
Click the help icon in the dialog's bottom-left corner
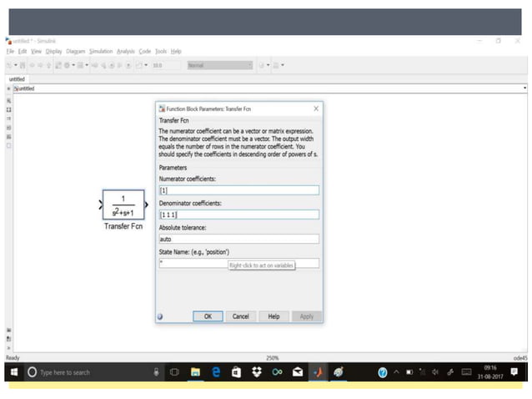click(160, 316)
